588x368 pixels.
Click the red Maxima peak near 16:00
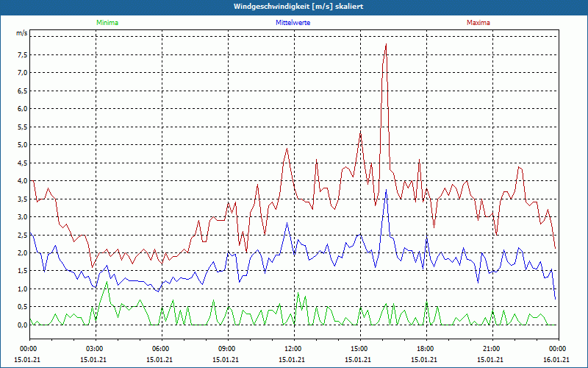(x=386, y=44)
